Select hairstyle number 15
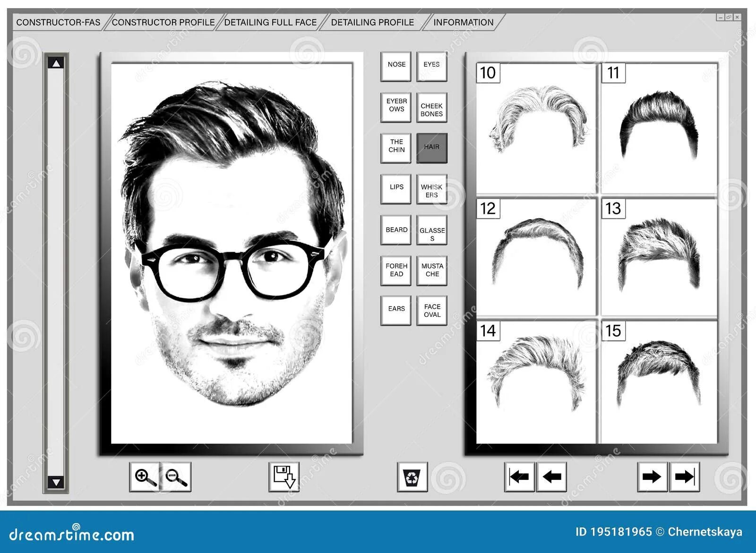The height and width of the screenshot is (553, 756). click(x=659, y=382)
